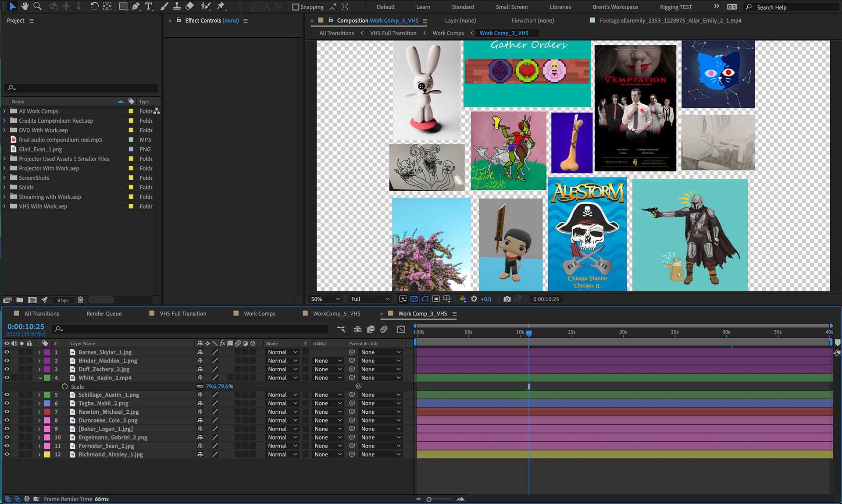The image size is (842, 504).
Task: Hide the Richmond_Ainsley_1.jpg layer
Action: (7, 454)
